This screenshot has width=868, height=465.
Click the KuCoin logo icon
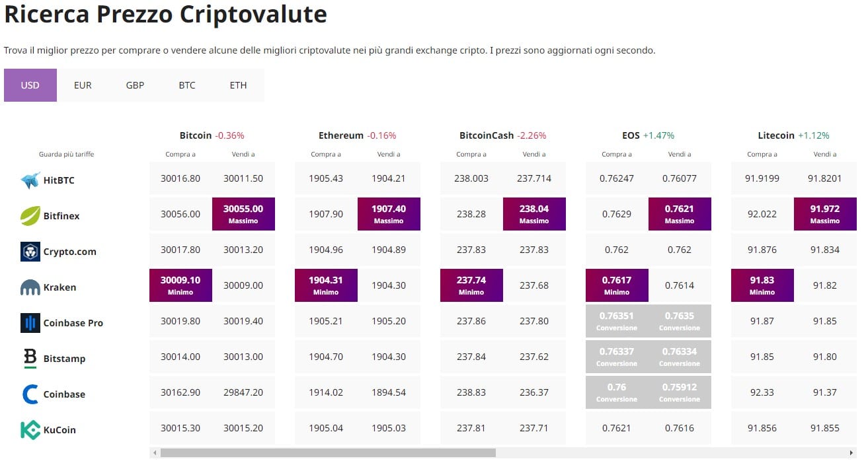(x=30, y=430)
